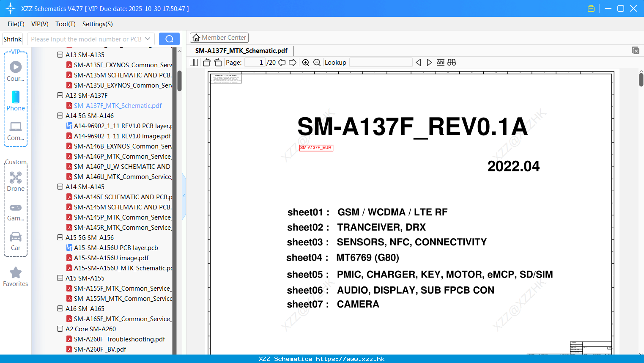This screenshot has width=644, height=363.
Task: Zoom out of the schematic
Action: tap(317, 62)
